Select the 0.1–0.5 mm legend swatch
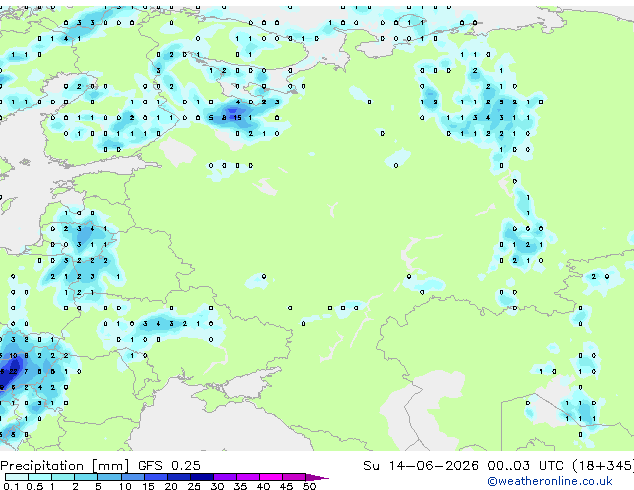 (x=17, y=477)
